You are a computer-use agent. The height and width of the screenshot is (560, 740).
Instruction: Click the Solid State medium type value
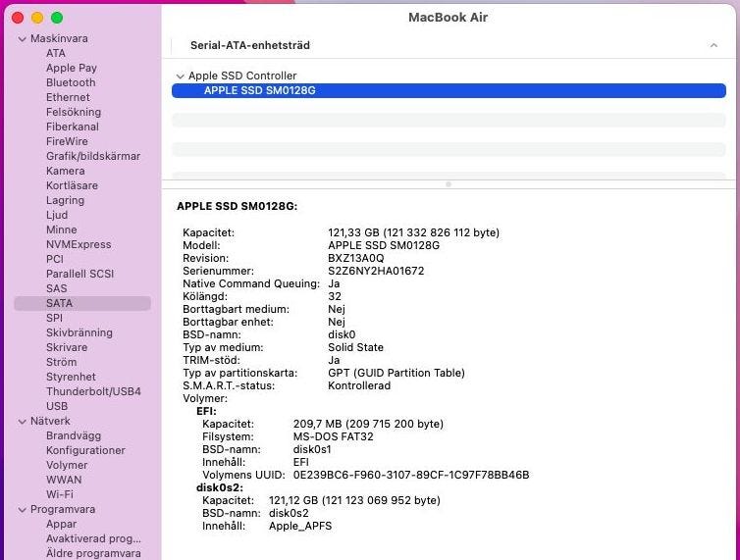click(x=355, y=347)
